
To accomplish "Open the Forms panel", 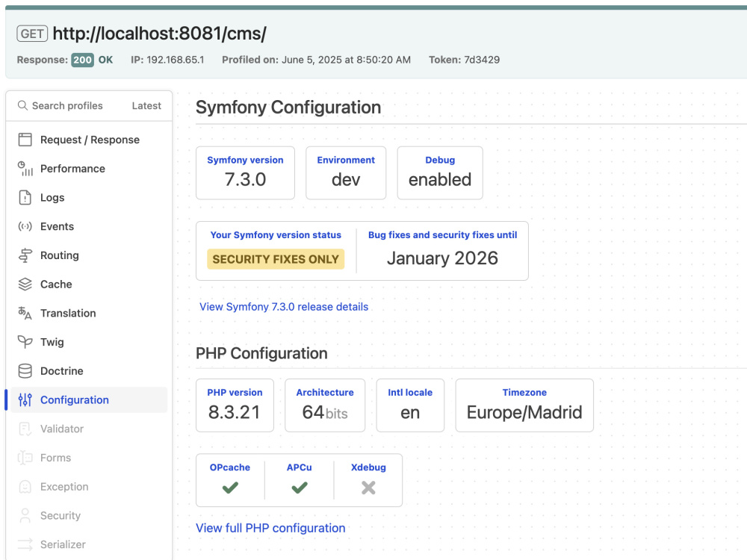I will [89, 458].
